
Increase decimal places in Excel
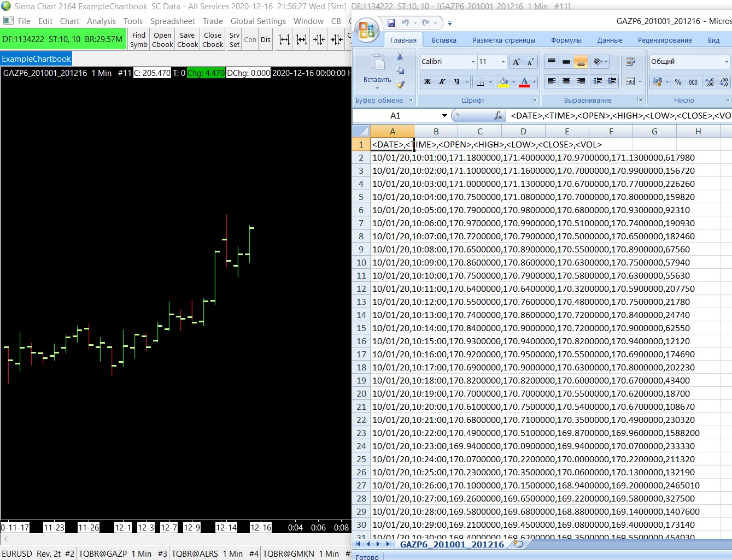coord(710,82)
